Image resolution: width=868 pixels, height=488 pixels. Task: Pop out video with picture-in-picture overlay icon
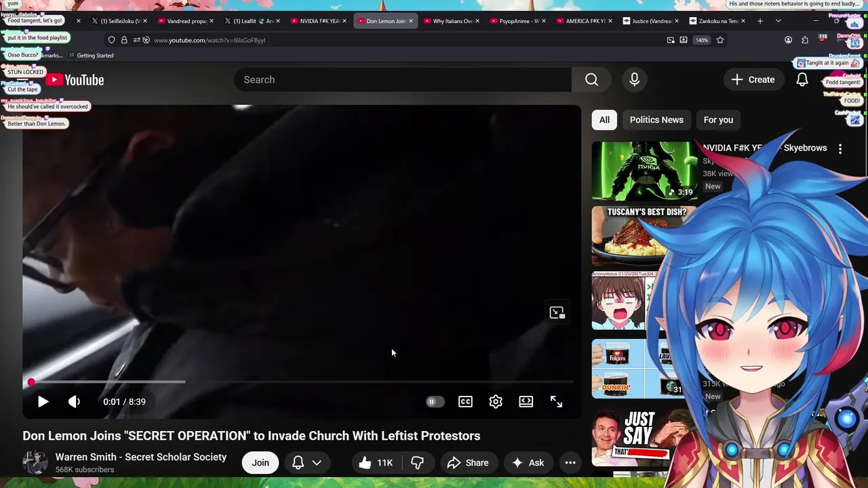coord(557,312)
